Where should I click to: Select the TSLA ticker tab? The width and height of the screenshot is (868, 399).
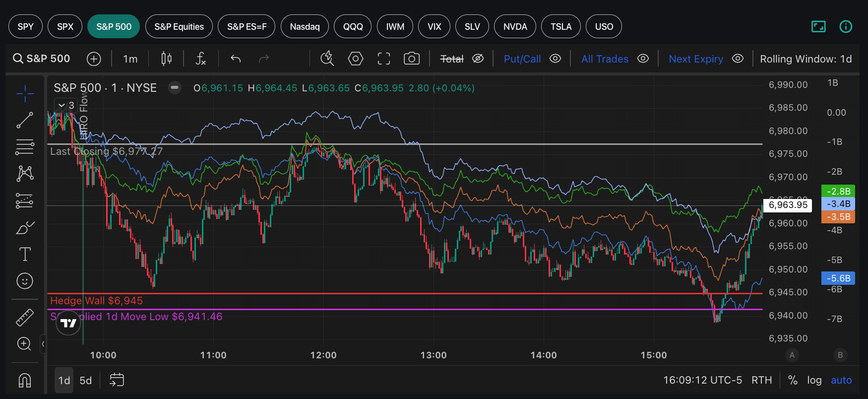[x=561, y=27]
